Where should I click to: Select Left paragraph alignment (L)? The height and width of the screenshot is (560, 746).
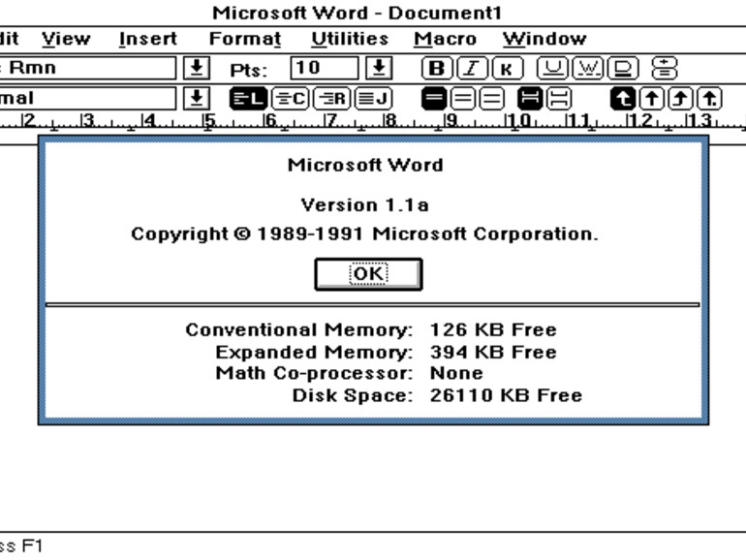[248, 99]
